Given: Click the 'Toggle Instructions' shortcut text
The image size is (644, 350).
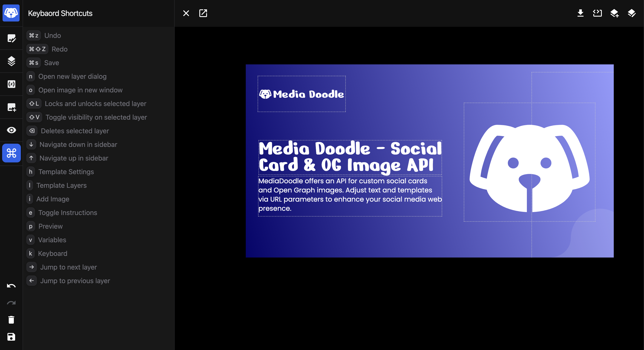Looking at the screenshot, I should [x=68, y=212].
